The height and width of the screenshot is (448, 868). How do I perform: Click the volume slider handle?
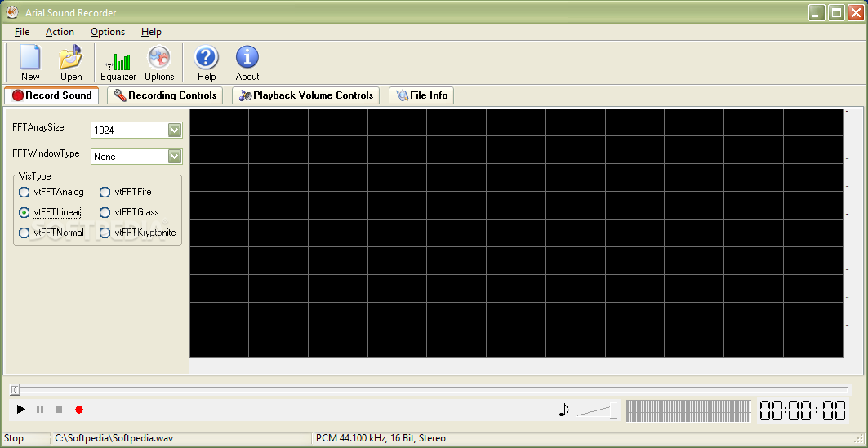[613, 410]
